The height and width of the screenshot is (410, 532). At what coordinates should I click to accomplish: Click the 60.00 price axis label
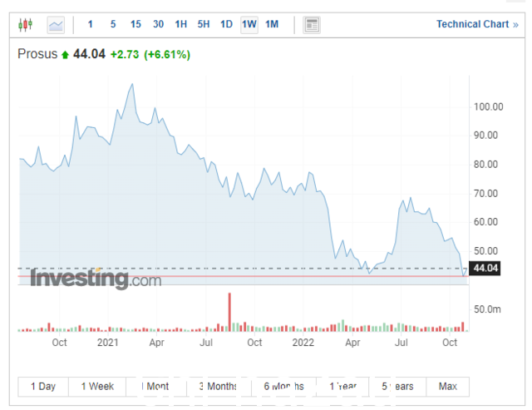click(x=485, y=222)
